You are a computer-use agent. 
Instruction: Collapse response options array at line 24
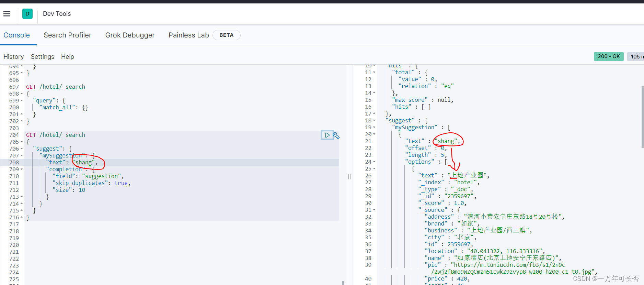(374, 162)
